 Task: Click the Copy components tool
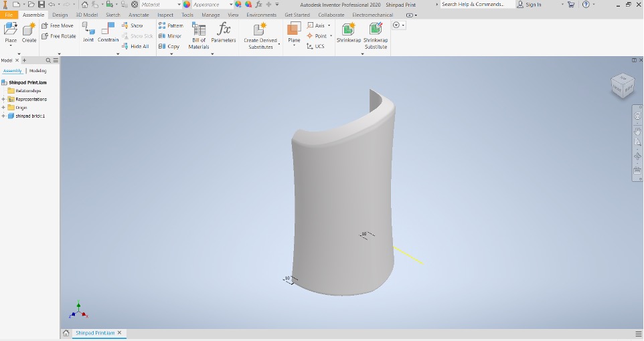tap(169, 46)
